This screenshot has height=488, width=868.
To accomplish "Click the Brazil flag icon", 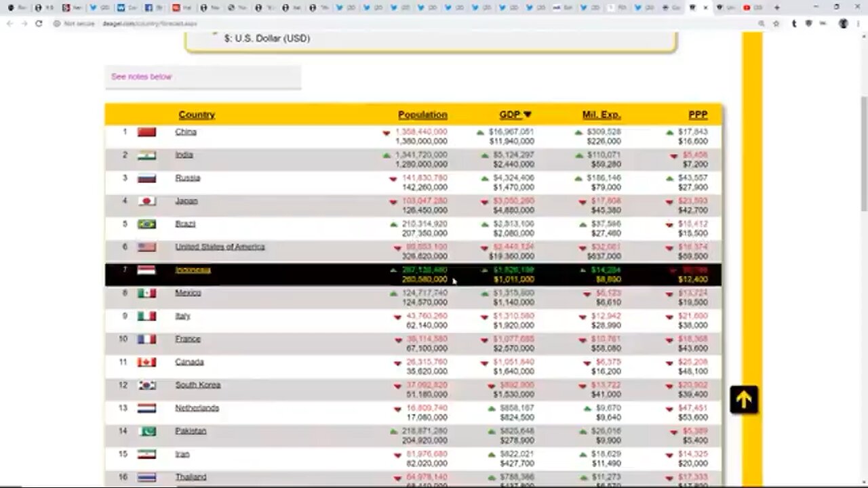I will tap(146, 224).
